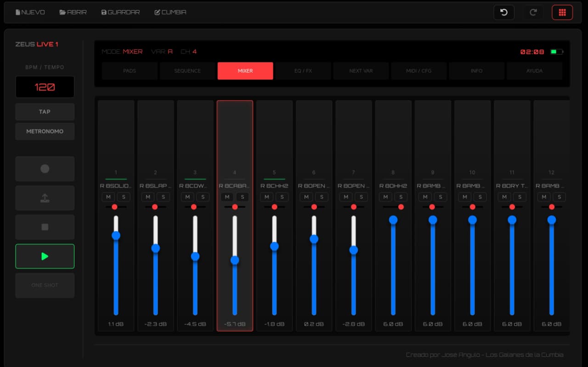Go to the EQ / FX tab

click(303, 71)
